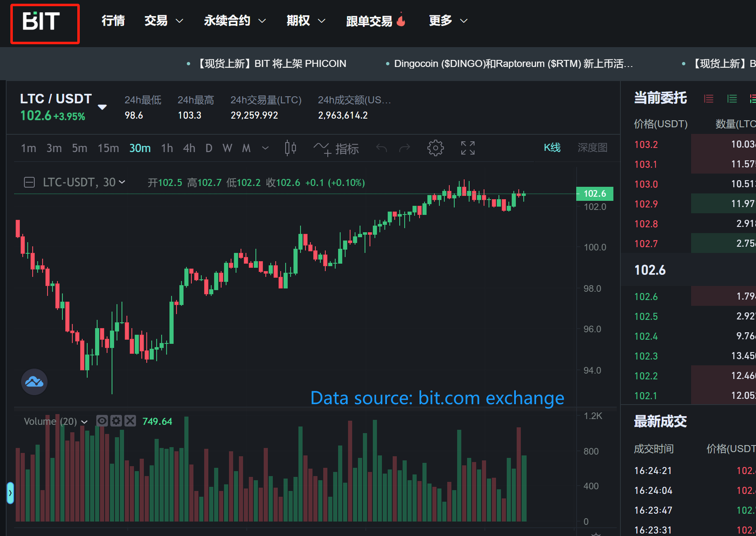Click the undo arrow in chart toolbar
The image size is (756, 536).
coord(381,148)
